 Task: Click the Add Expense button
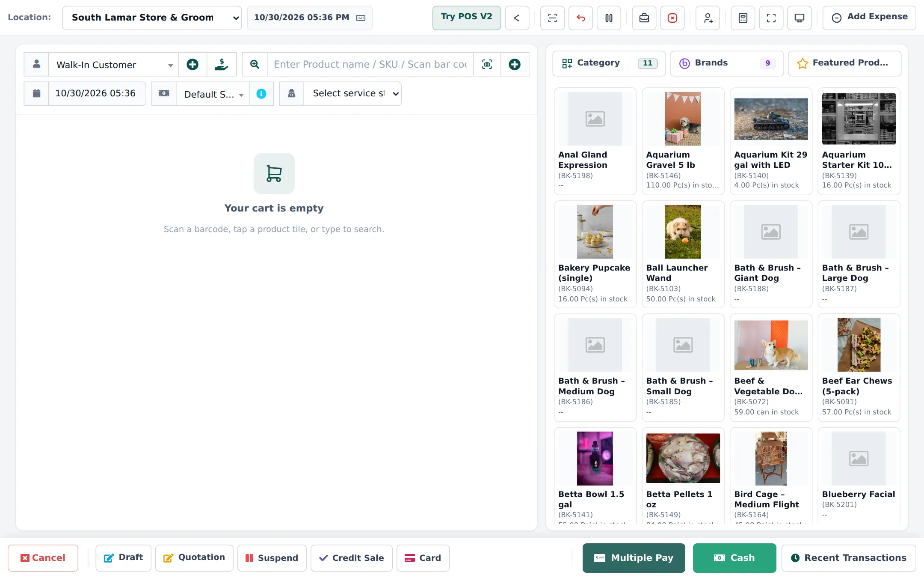pos(869,18)
